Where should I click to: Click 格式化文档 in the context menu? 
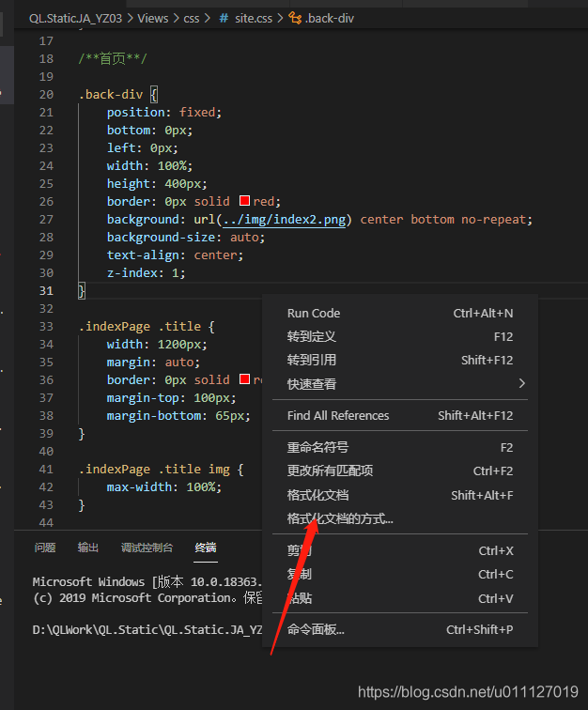pos(317,495)
